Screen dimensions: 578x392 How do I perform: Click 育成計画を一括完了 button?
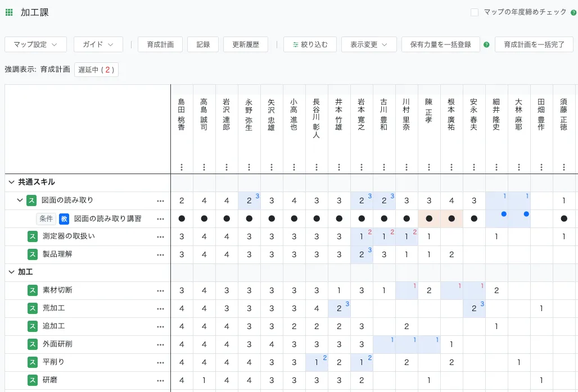[534, 44]
